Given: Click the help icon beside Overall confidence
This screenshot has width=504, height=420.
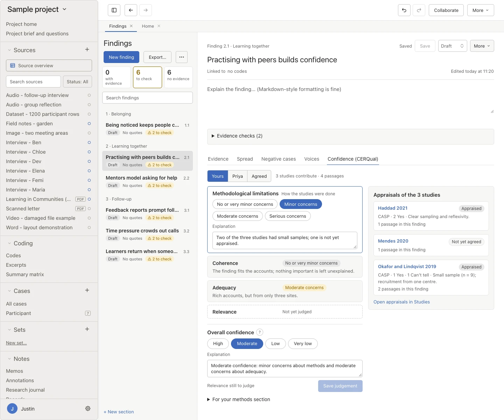Looking at the screenshot, I should pos(260,332).
